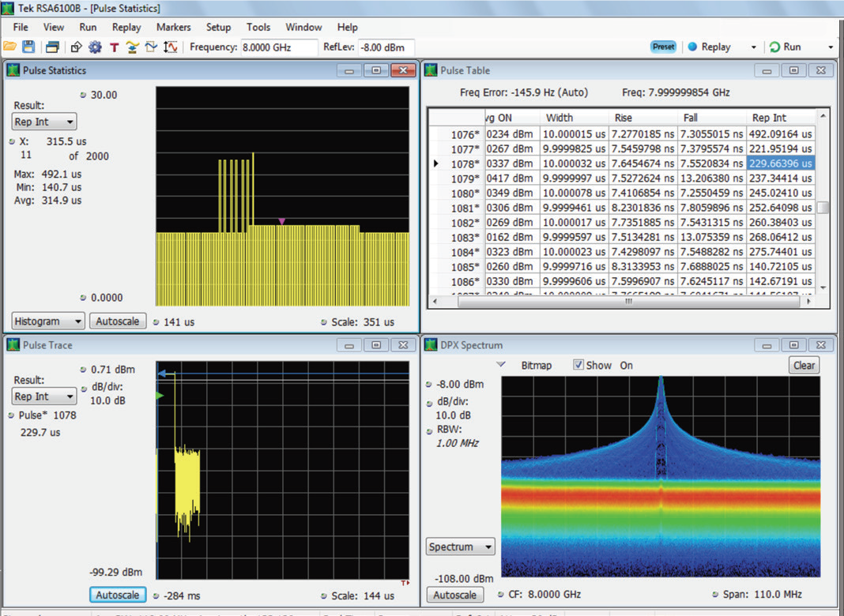Open the Spectrum trace dropdown
This screenshot has height=616, width=844.
(x=461, y=547)
